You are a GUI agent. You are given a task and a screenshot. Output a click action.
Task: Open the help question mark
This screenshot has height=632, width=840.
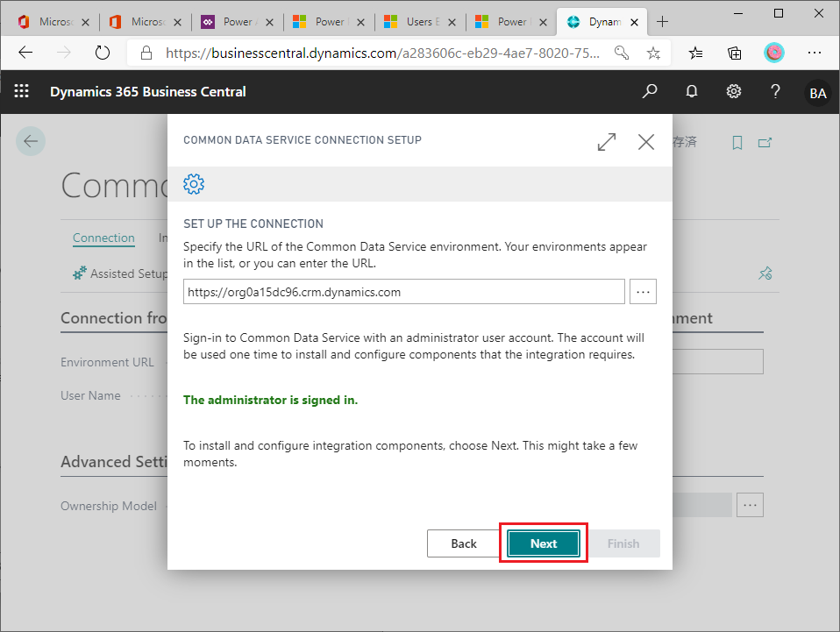pyautogui.click(x=775, y=91)
